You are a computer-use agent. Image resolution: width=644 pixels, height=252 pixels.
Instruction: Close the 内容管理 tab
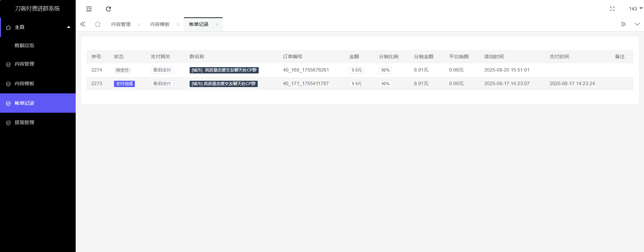pos(139,24)
